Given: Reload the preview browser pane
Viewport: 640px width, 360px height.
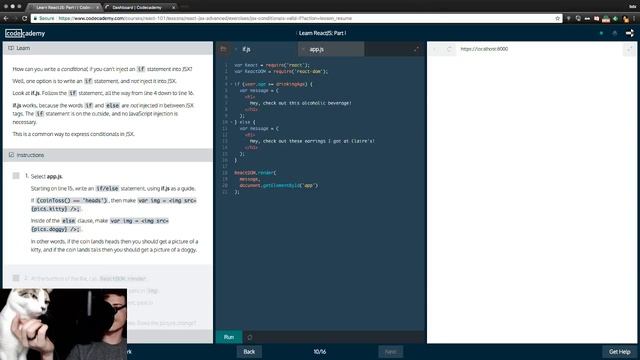Looking at the screenshot, I should click(449, 49).
